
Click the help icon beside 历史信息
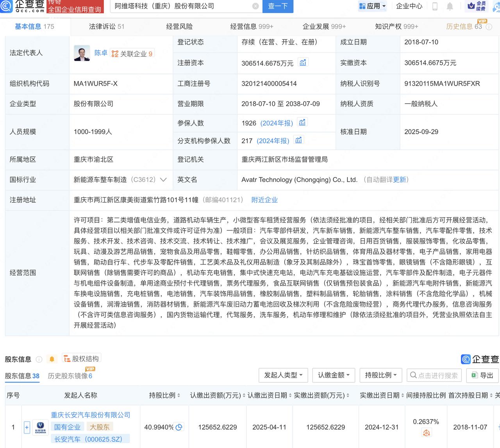click(488, 27)
